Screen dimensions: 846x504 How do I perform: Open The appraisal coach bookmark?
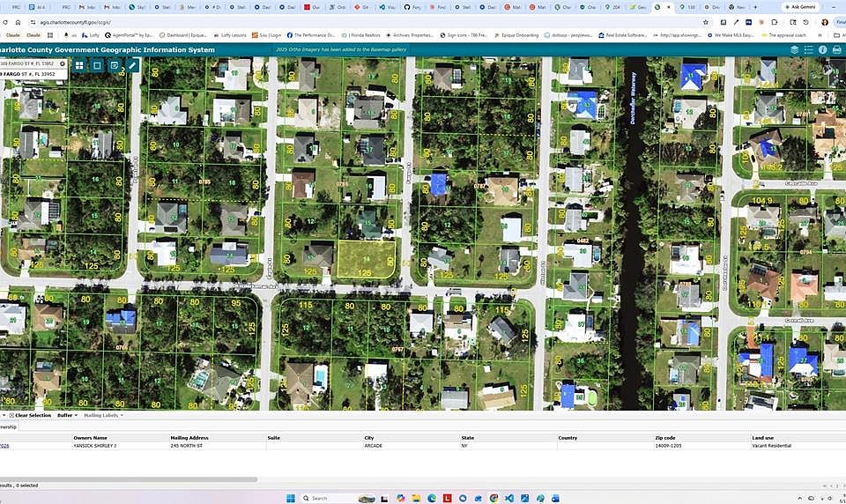coord(784,35)
